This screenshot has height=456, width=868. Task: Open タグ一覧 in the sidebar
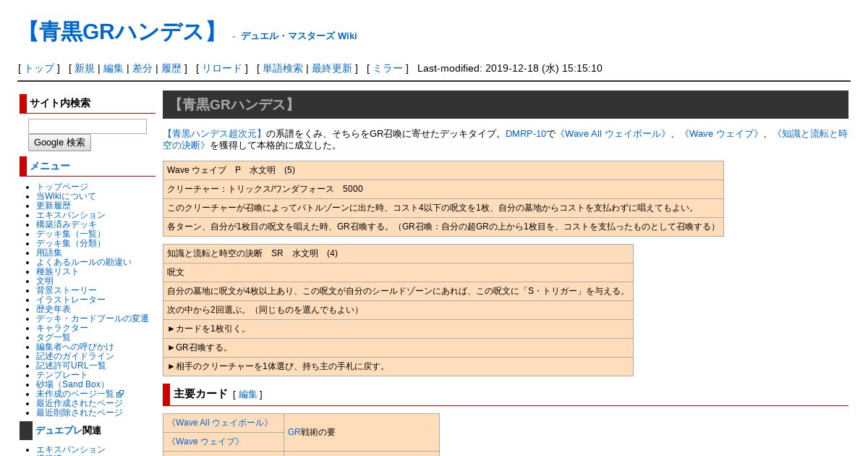point(54,337)
